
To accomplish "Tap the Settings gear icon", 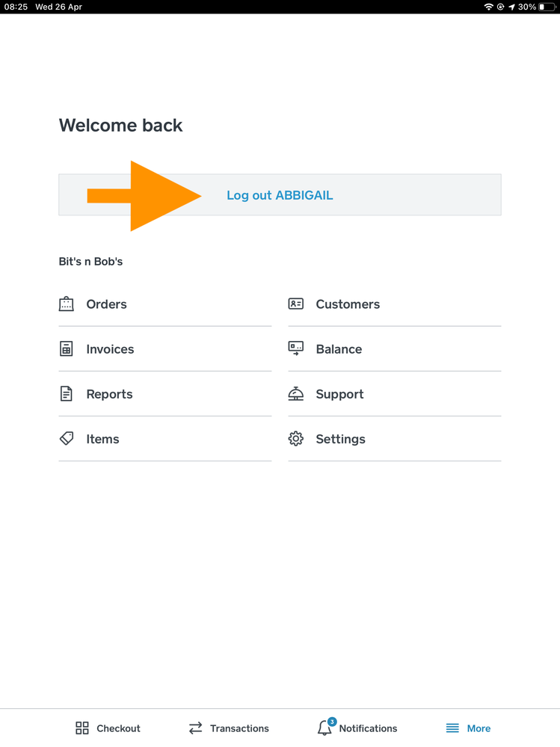I will coord(296,439).
